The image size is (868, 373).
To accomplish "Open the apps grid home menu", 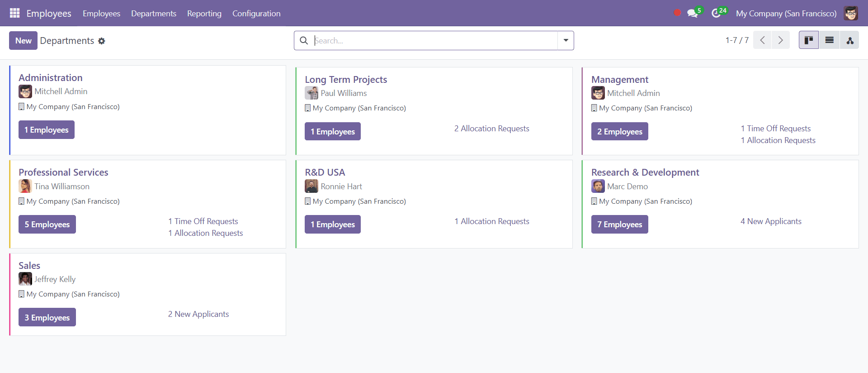I will tap(14, 13).
